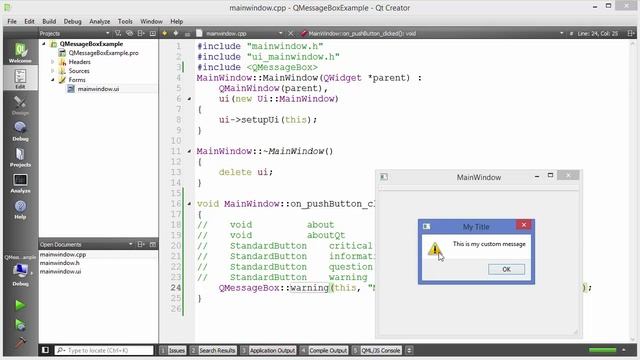Go forward in navigation history
This screenshot has width=640, height=360.
(x=176, y=33)
